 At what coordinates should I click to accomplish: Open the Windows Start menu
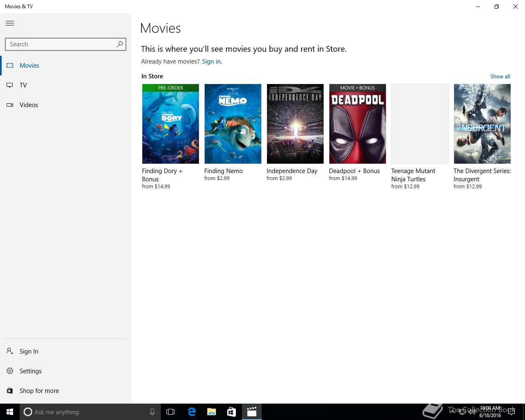pos(10,412)
